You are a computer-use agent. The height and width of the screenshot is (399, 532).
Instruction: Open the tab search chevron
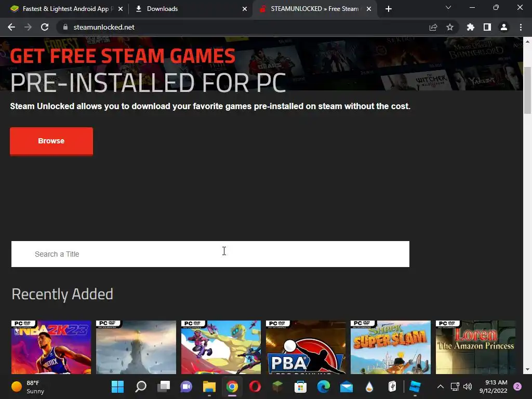pos(448,7)
